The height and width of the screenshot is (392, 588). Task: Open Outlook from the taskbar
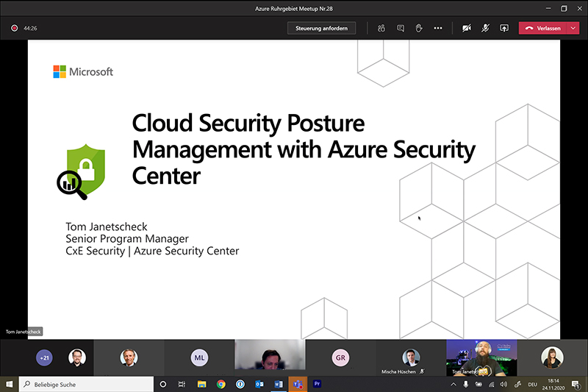[x=259, y=384]
